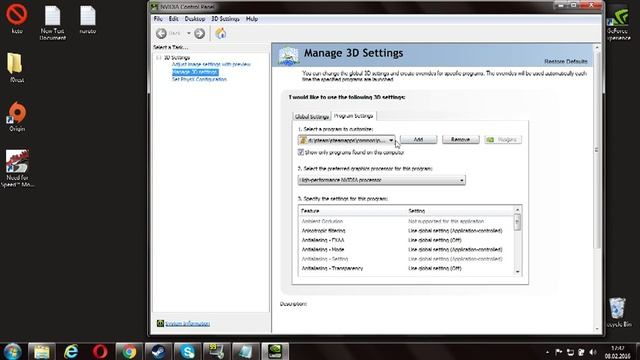Open the File menu

[158, 19]
